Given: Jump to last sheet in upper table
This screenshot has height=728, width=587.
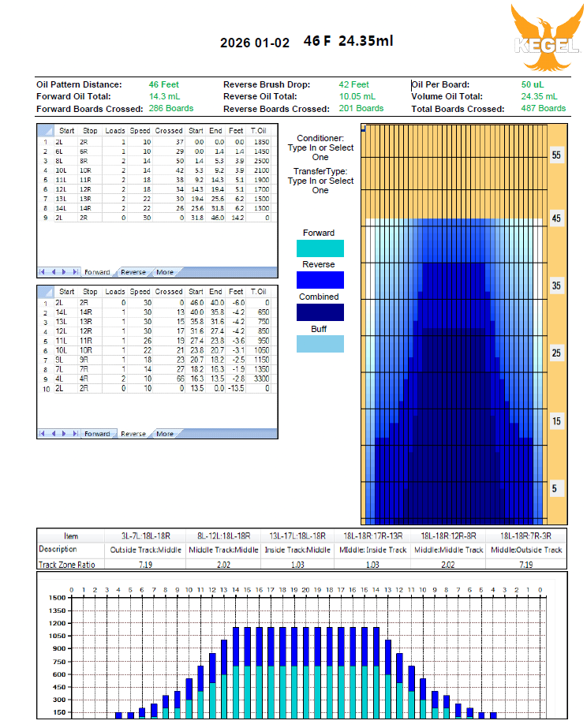Looking at the screenshot, I should pos(74,272).
